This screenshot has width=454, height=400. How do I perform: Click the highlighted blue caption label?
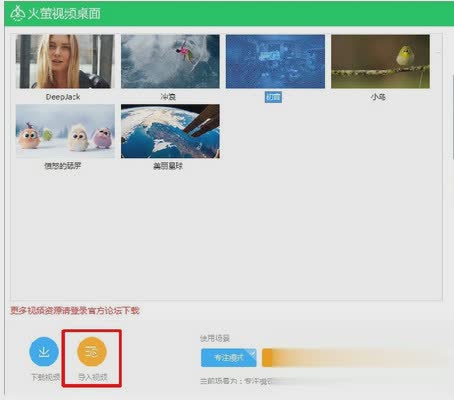(x=273, y=97)
